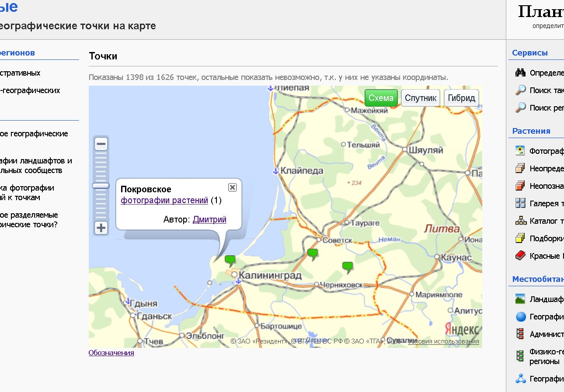Click the landscape picture icon 'Ландшаф…'
Screen dimensions: 564x392
520,299
